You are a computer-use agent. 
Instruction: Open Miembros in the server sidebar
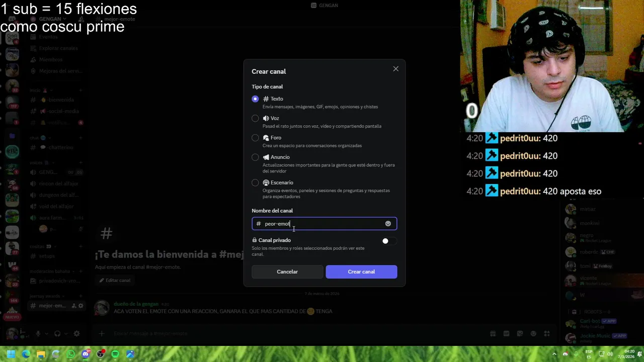pyautogui.click(x=56, y=60)
